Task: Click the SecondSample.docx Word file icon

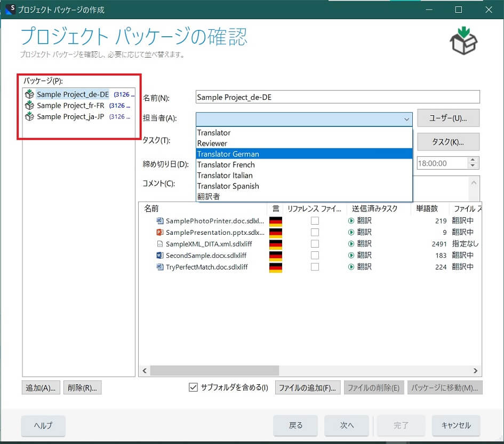Action: pos(159,255)
